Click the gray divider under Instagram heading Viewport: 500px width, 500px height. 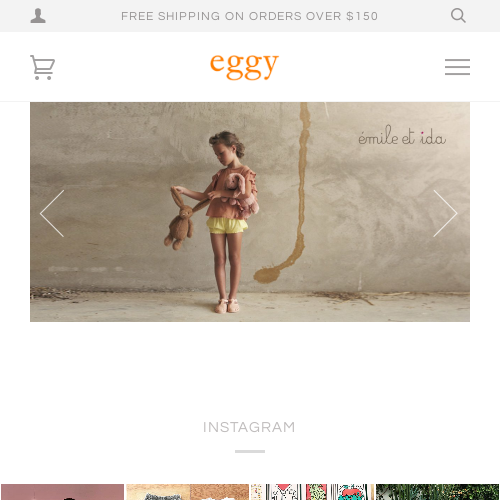click(250, 451)
